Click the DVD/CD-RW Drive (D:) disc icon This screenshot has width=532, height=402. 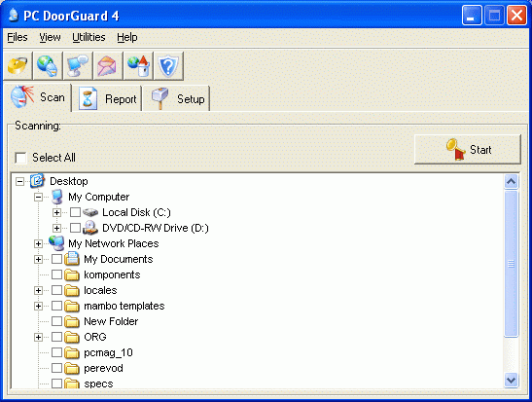click(x=90, y=228)
